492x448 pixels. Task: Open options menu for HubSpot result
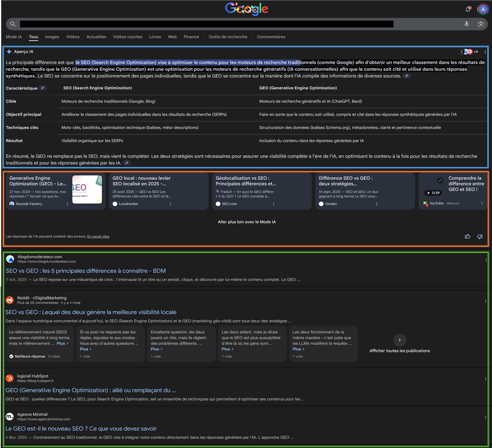(486, 379)
